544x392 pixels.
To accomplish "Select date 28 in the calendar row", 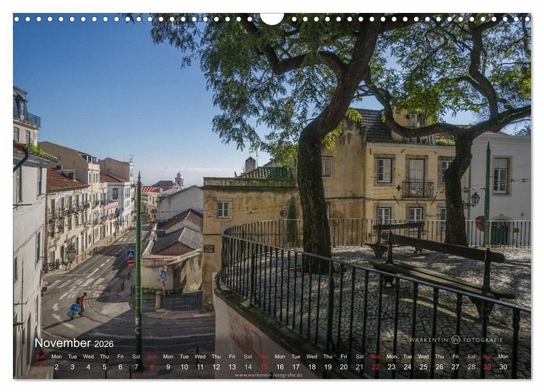I will (471, 367).
